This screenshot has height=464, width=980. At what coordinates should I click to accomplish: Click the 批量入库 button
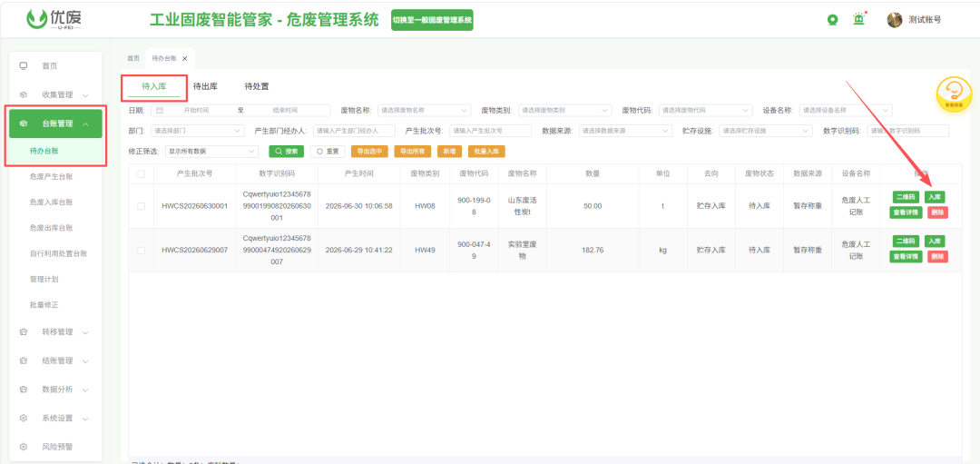(486, 152)
